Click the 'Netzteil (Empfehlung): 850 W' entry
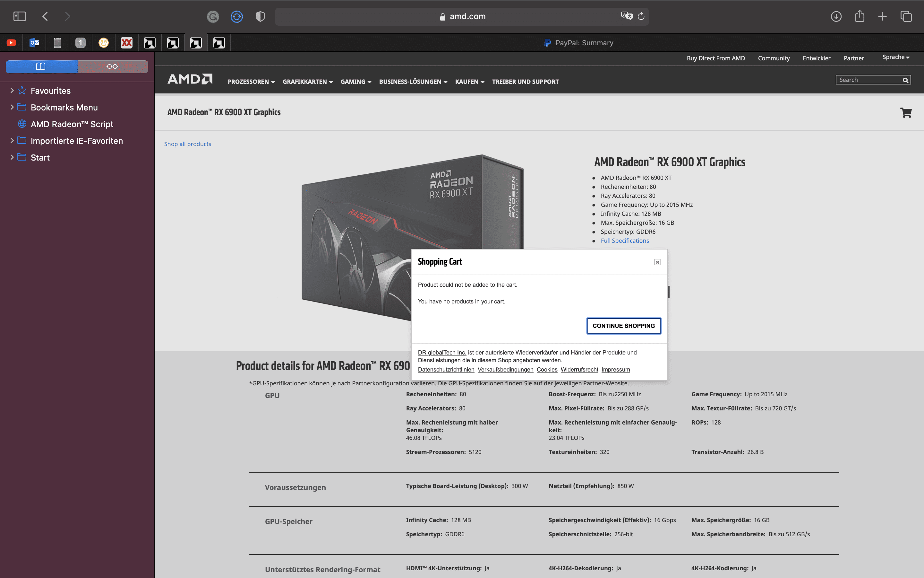Viewport: 924px width, 578px height. click(x=591, y=486)
